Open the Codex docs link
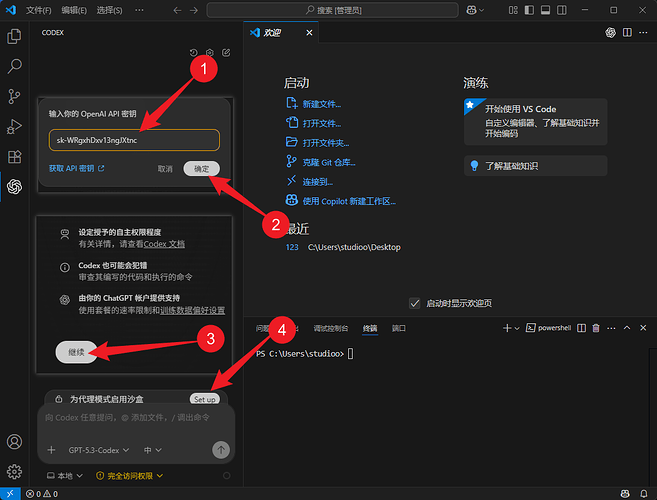Screen dimensions: 657x500 (x=164, y=244)
